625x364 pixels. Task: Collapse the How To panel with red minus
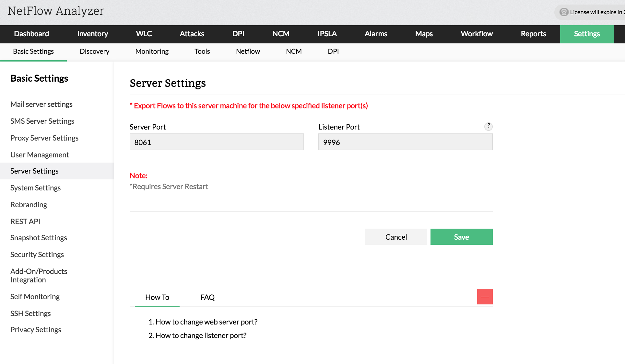click(485, 297)
